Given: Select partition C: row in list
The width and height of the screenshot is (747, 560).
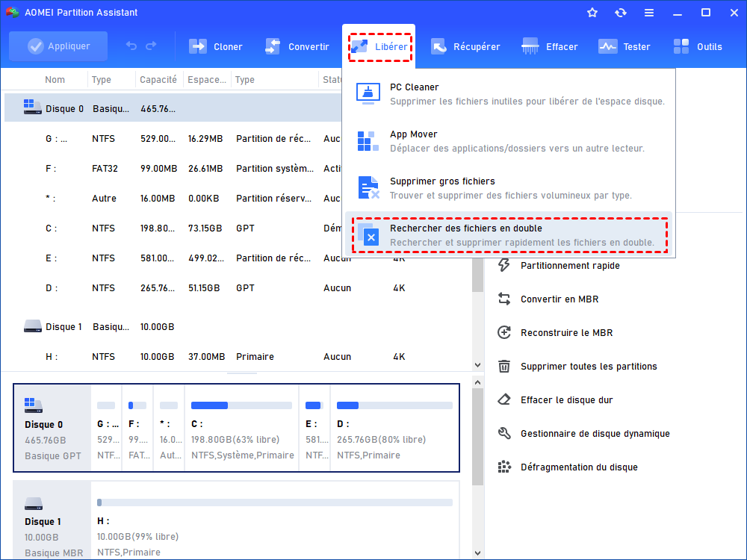Looking at the screenshot, I should pyautogui.click(x=173, y=228).
